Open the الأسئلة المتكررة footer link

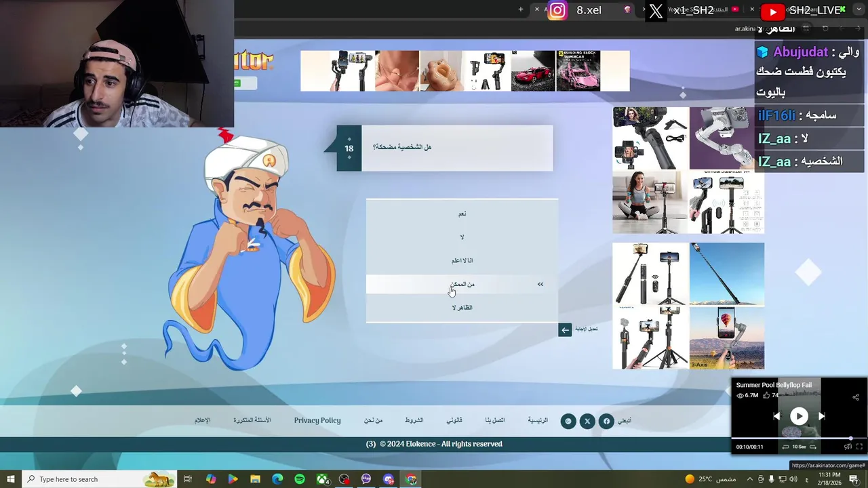252,420
